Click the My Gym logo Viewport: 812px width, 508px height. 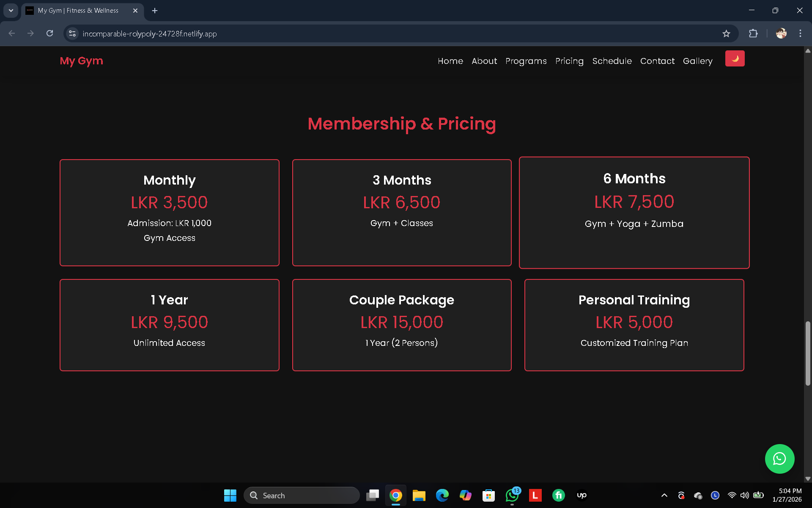(81, 61)
